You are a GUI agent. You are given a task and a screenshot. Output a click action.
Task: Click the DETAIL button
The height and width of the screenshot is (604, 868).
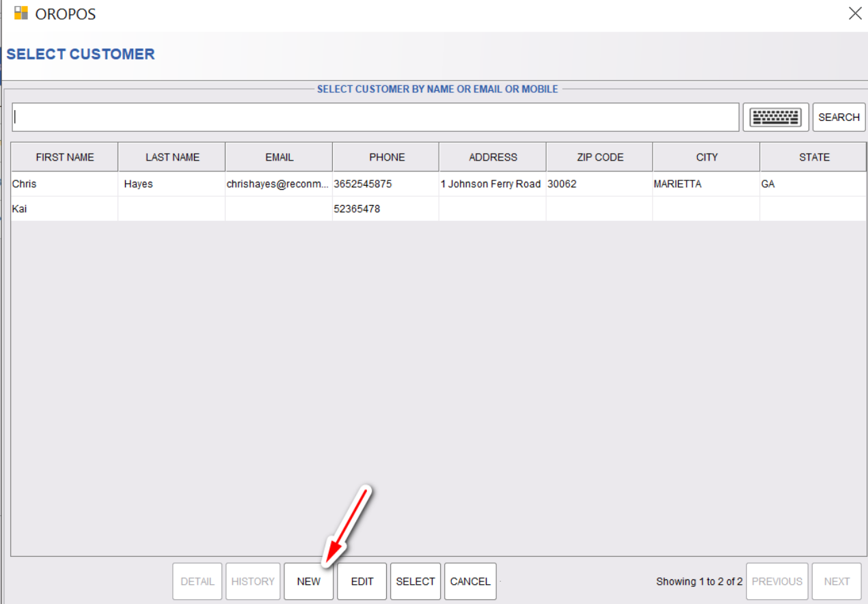(198, 581)
